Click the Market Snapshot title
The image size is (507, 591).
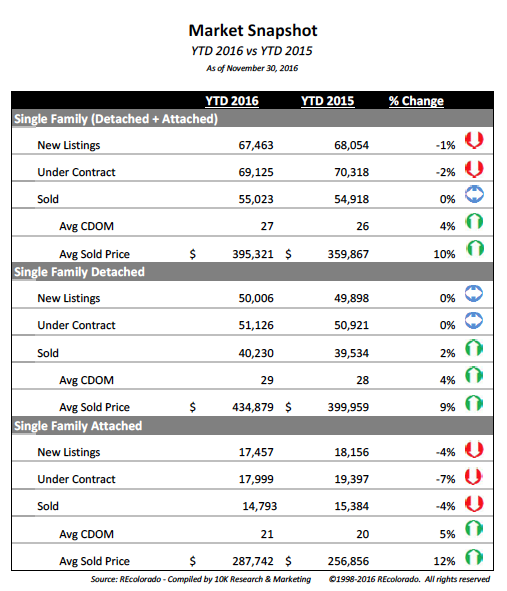[253, 31]
